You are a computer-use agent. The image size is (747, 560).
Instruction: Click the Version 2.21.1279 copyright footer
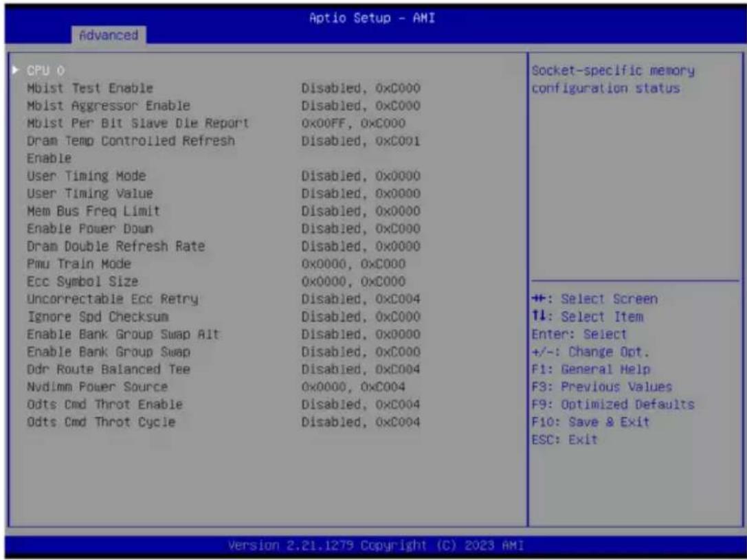pyautogui.click(x=375, y=546)
